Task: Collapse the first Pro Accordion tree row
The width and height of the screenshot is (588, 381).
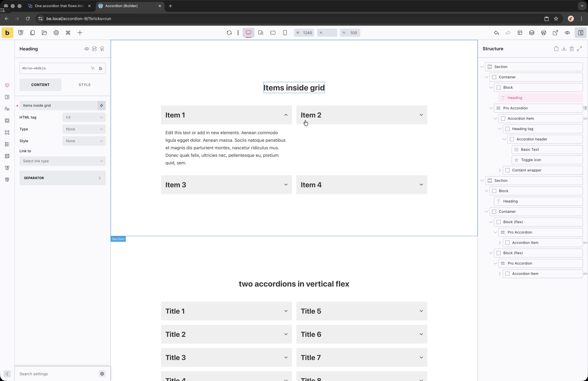Action: [x=491, y=108]
